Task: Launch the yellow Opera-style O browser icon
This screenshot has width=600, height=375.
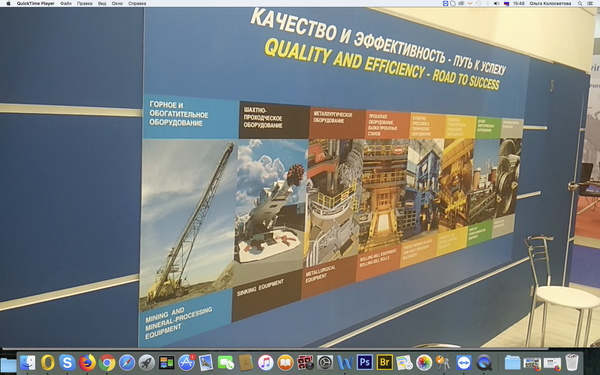Action: (48, 362)
